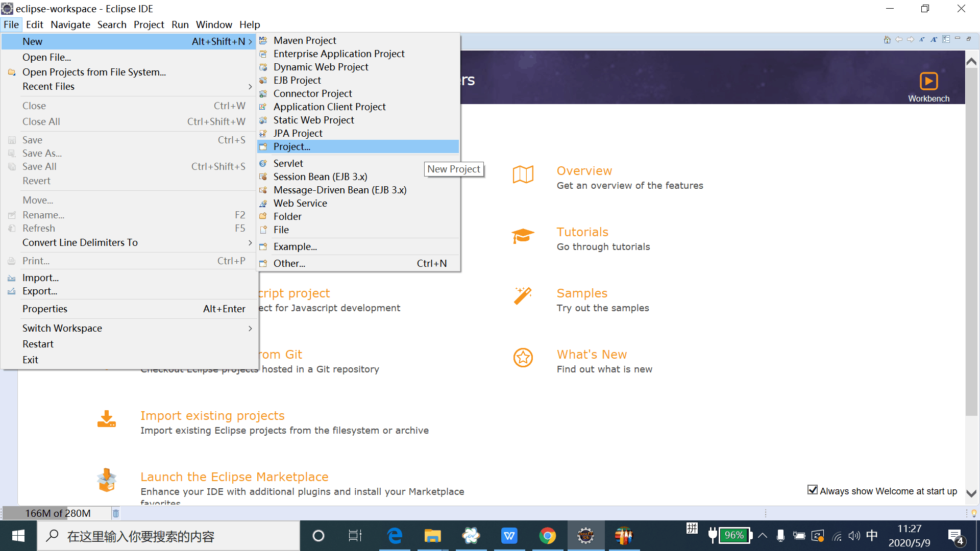The image size is (980, 551).
Task: Click the Eclipse IDE taskbar icon
Action: [x=586, y=536]
